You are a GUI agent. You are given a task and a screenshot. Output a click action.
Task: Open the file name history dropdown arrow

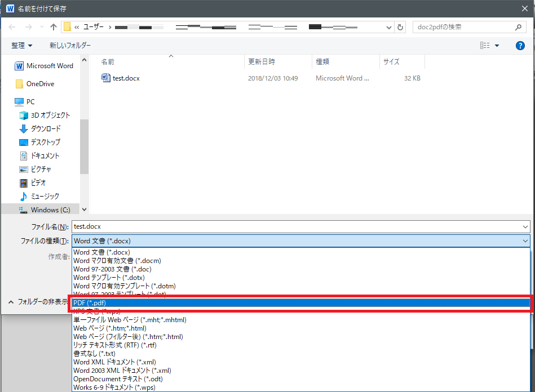click(525, 226)
